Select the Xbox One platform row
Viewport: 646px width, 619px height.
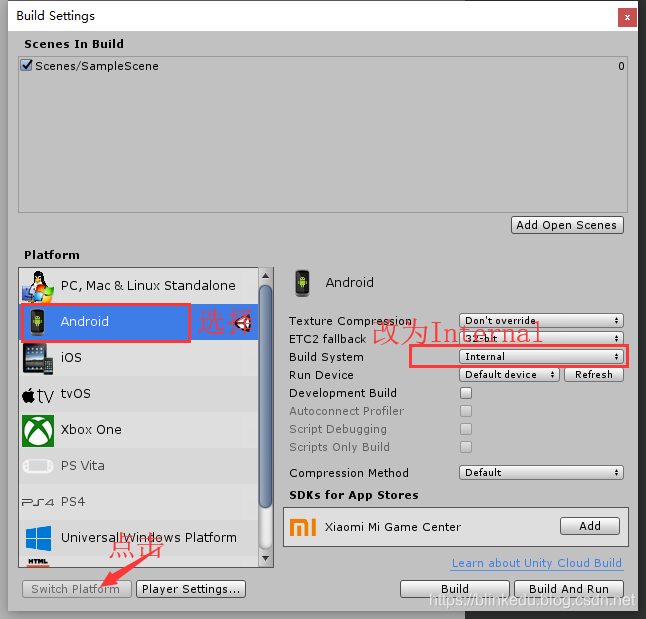[x=139, y=430]
